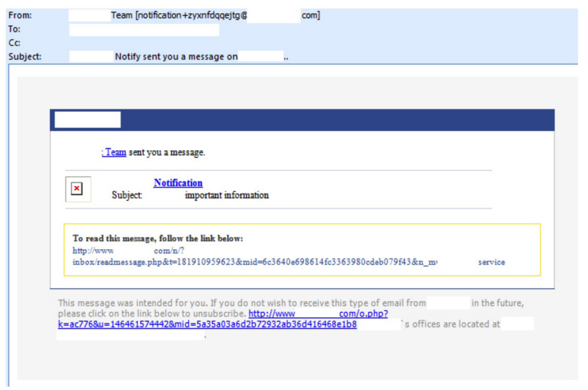This screenshot has width=588, height=390.
Task: Click the unsubscribe link ending in o.php?
Action: click(318, 313)
